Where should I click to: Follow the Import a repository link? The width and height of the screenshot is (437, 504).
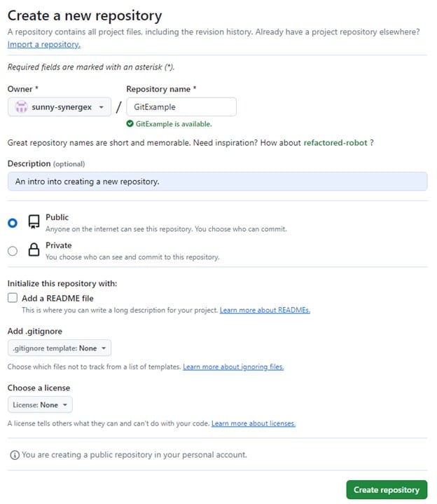click(43, 44)
